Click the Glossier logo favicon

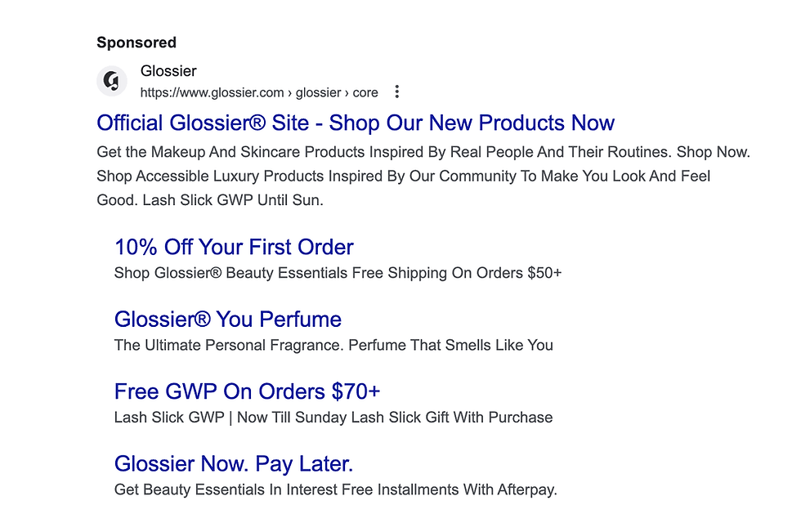(x=112, y=81)
